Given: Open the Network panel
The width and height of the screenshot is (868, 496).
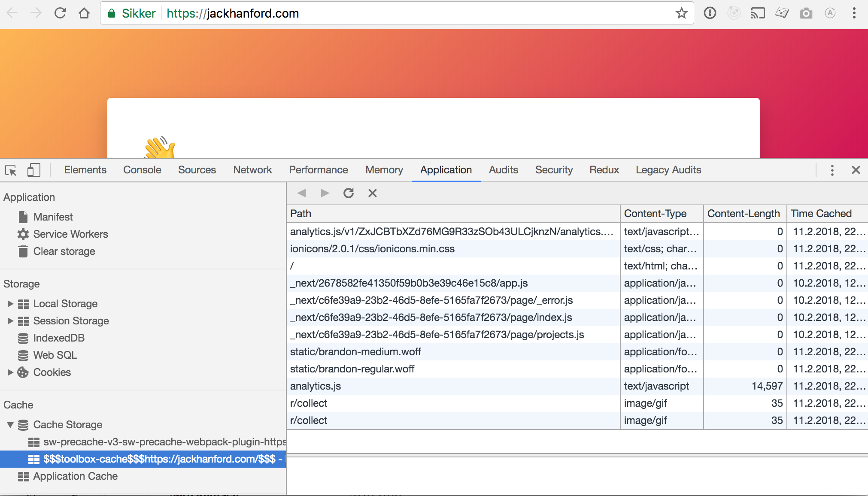Looking at the screenshot, I should (x=252, y=170).
